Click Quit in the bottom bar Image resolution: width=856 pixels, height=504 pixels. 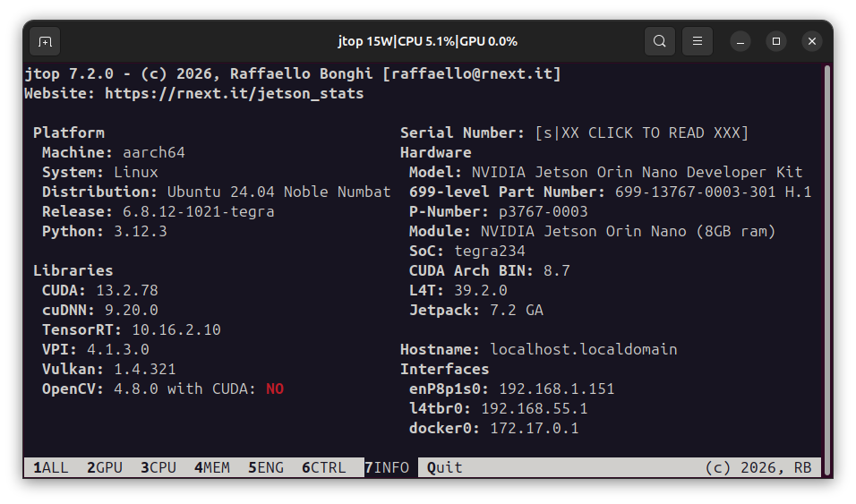[x=444, y=468]
